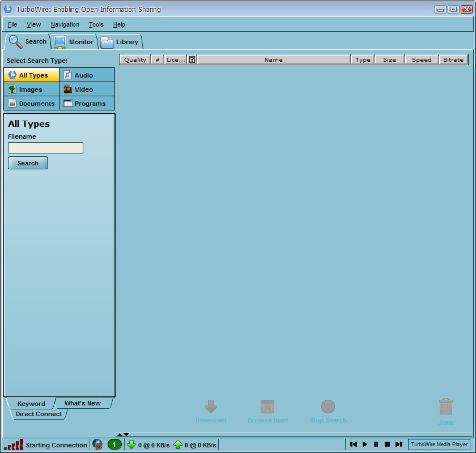Click the pause button in media player
476x453 pixels.
coord(376,444)
